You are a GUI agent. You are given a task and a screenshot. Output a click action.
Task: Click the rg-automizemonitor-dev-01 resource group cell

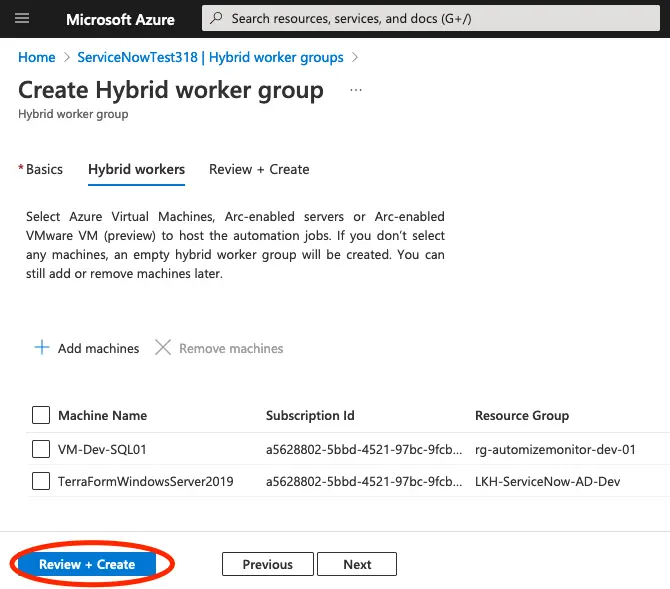click(555, 449)
